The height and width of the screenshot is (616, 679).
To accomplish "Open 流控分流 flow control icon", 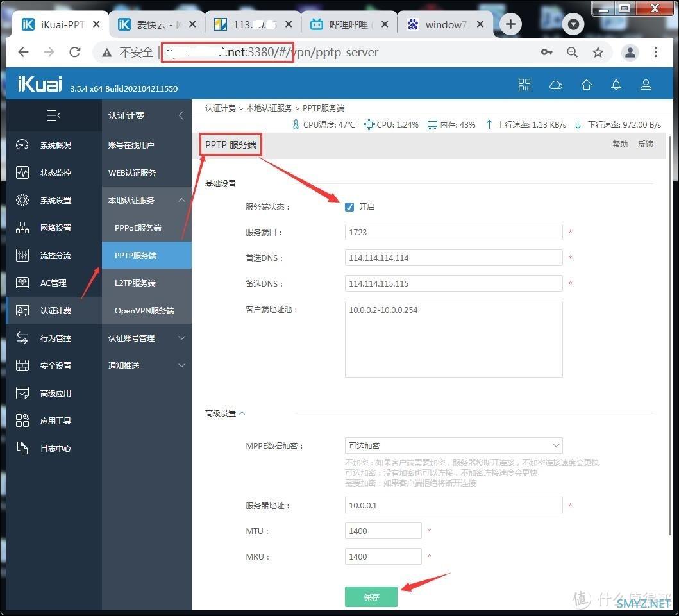I will 22,255.
